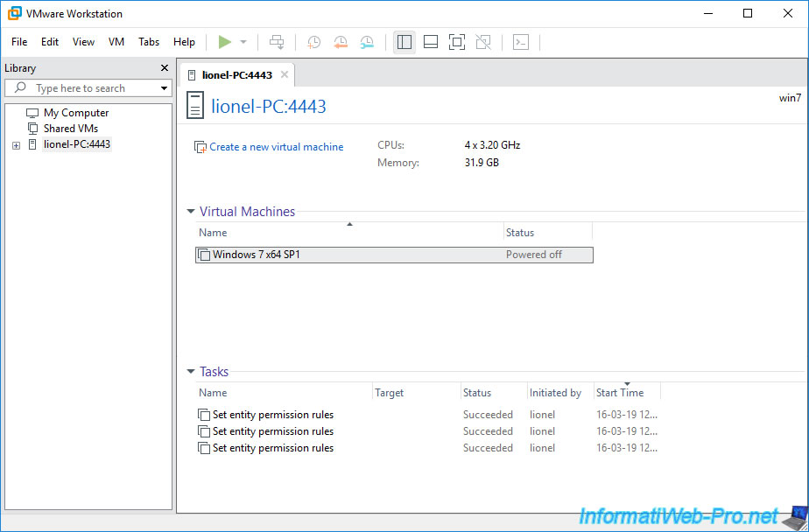Screen dimensions: 809x532
Task: Click the new VM icon beside the link
Action: [200, 147]
